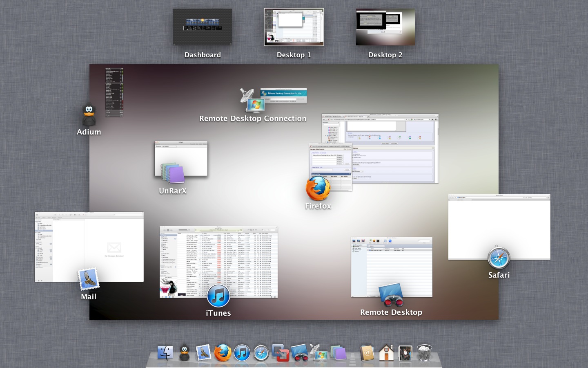Open the photo stack in the Dock
This screenshot has height=368, width=588.
click(405, 353)
